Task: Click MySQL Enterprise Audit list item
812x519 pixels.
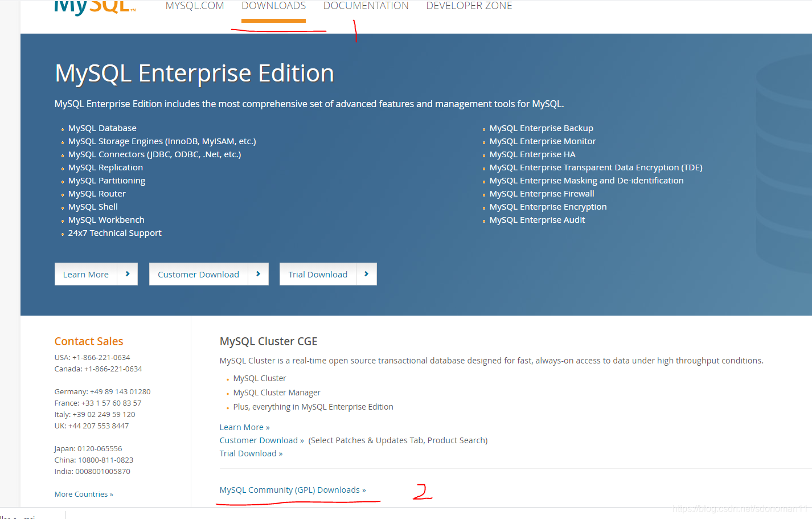Action: click(538, 220)
